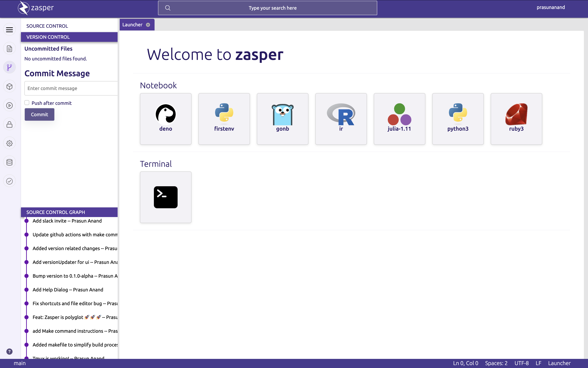
Task: Select commit 'Add Help Dialog'
Action: (x=68, y=290)
